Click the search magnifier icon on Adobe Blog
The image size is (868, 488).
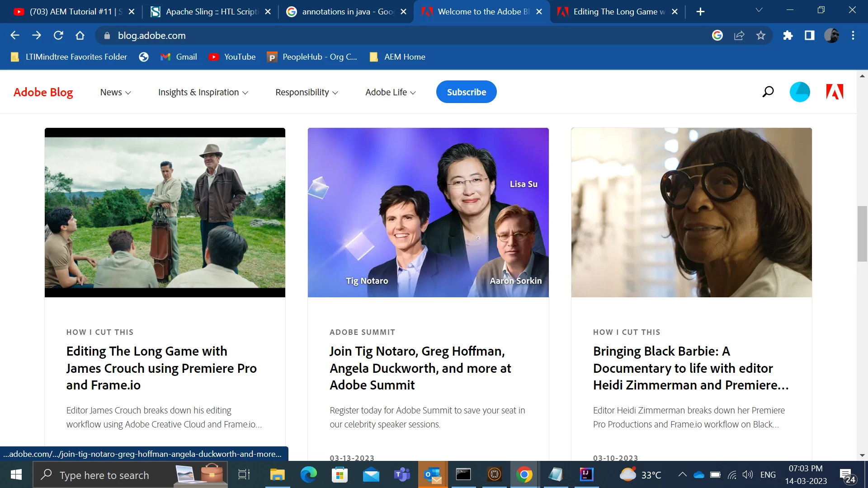coord(768,92)
